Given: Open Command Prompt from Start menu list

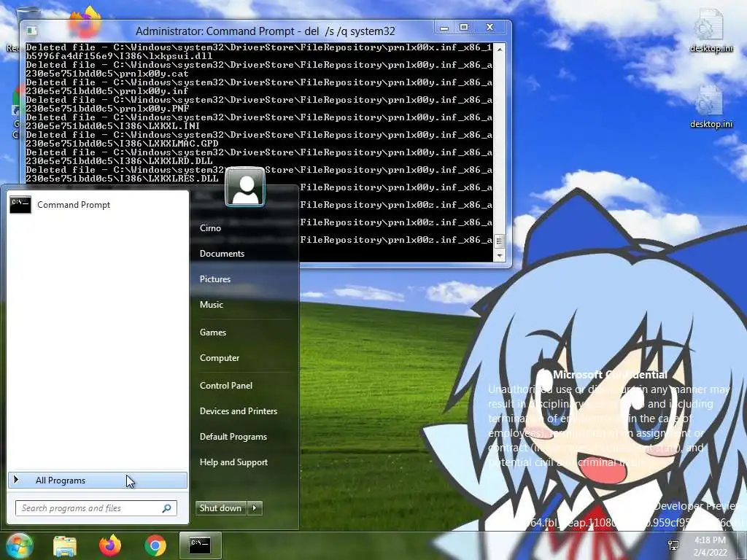Looking at the screenshot, I should 97,205.
